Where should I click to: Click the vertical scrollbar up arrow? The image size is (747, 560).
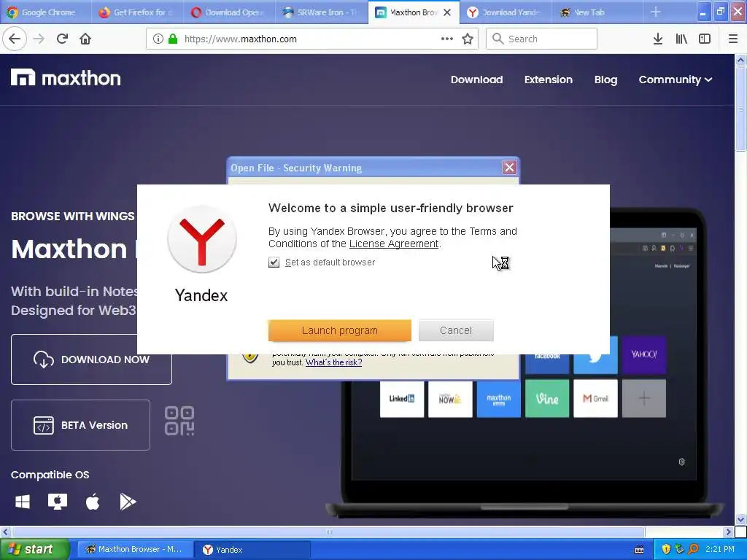pos(740,60)
